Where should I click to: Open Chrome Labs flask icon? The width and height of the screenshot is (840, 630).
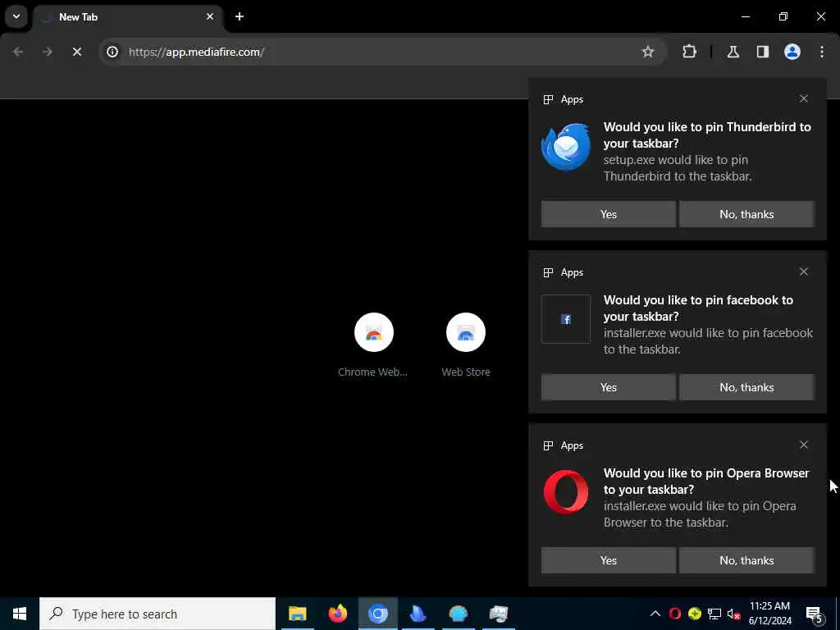coord(733,52)
